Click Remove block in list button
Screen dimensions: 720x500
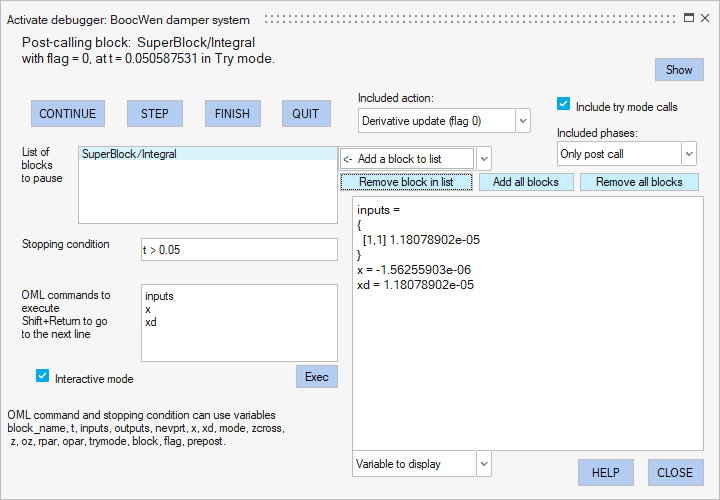click(x=405, y=182)
